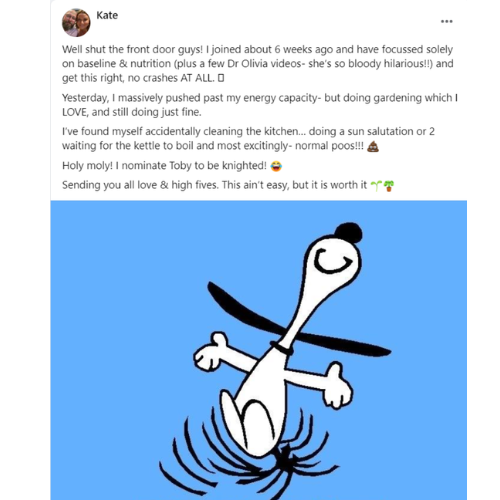Click Snoopy's black nose in the image
Viewport: 500px width, 500px height.
tap(349, 232)
